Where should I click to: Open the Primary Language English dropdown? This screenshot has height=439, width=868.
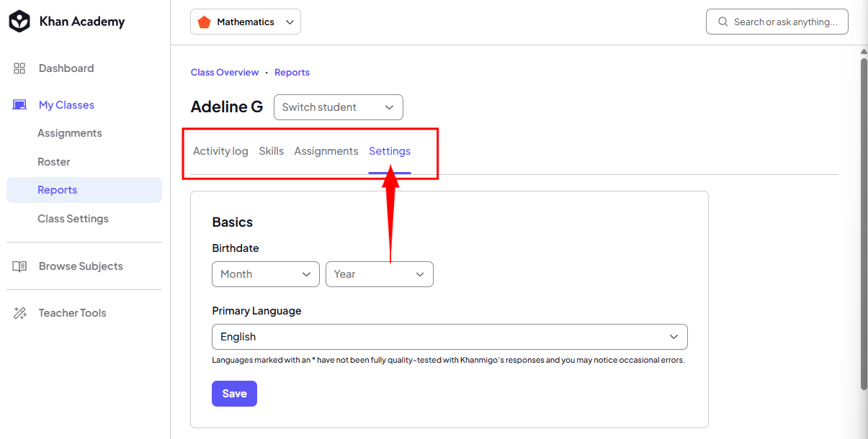pos(449,337)
